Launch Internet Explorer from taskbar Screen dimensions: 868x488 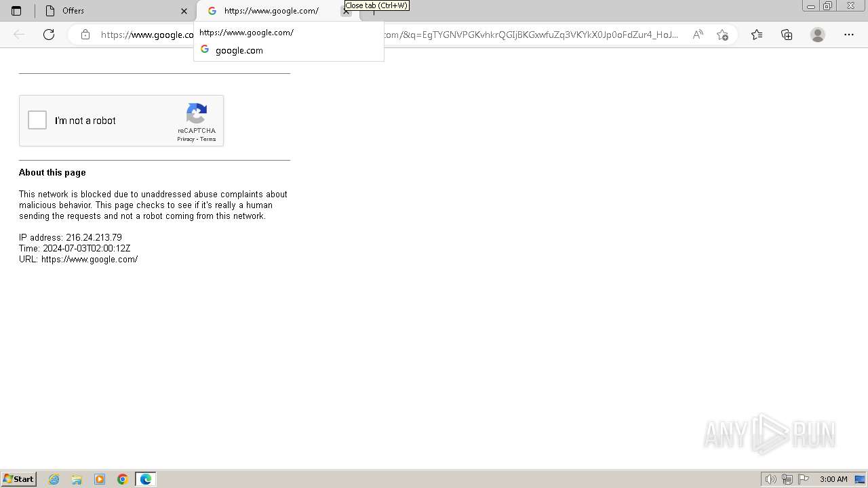coord(54,479)
